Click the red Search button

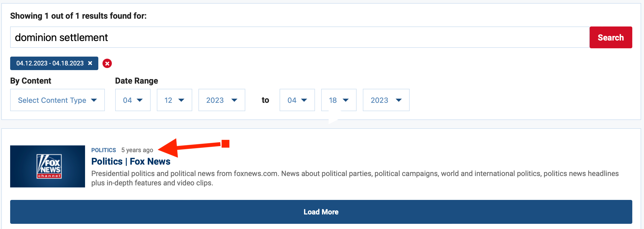tap(611, 37)
